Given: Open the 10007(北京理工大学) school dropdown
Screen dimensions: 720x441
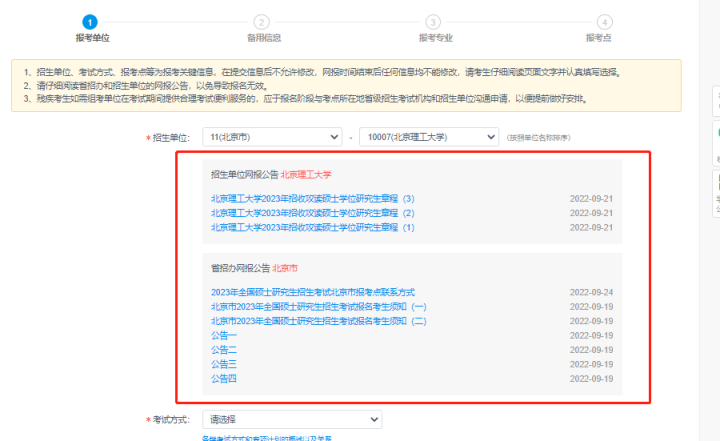Looking at the screenshot, I should 429,137.
